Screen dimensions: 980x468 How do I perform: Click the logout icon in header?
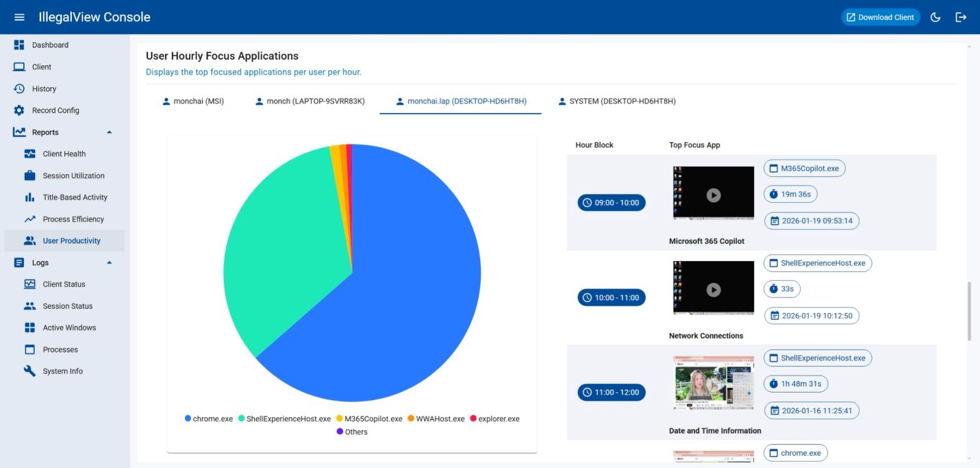(961, 17)
